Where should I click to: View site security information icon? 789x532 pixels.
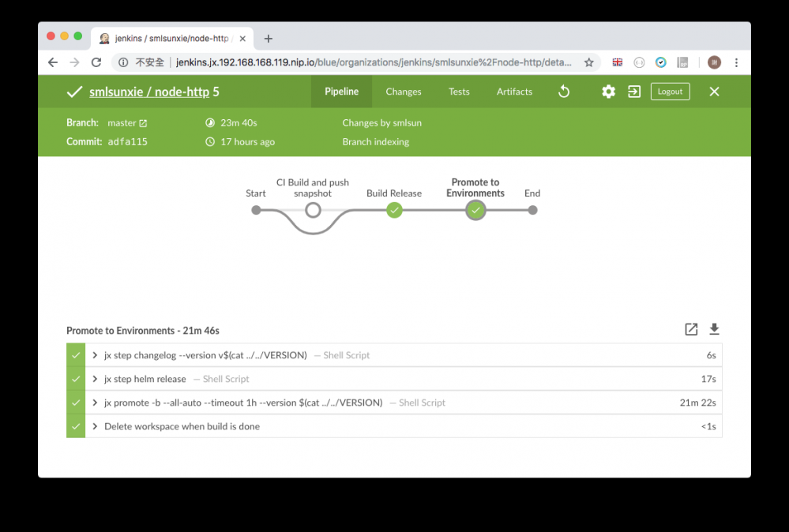coord(122,62)
